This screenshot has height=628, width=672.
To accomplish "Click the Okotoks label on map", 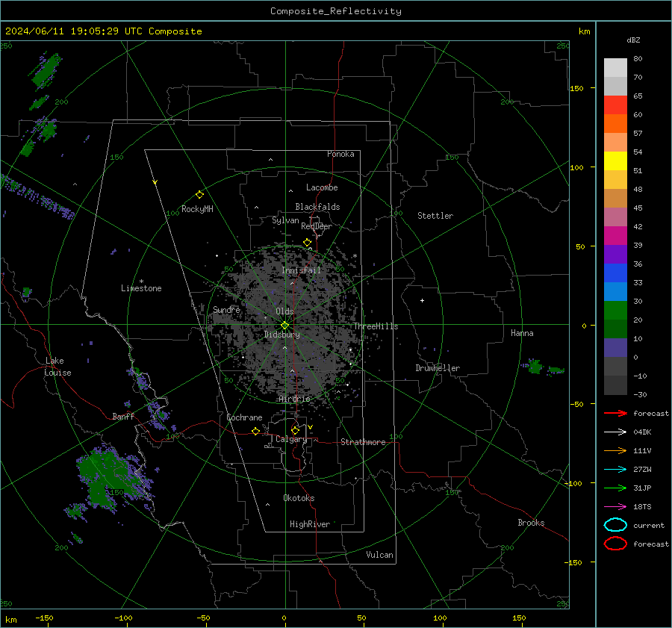I will coord(299,498).
